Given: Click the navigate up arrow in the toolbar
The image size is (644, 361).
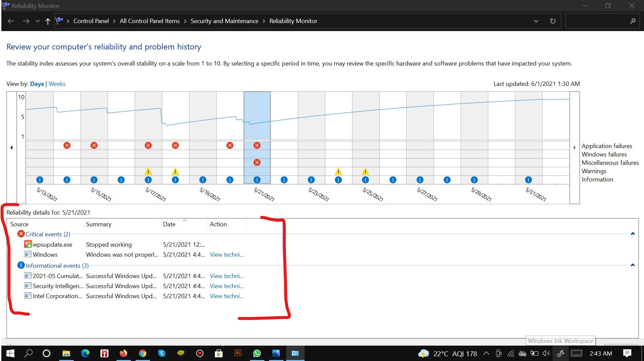Looking at the screenshot, I should [x=48, y=21].
